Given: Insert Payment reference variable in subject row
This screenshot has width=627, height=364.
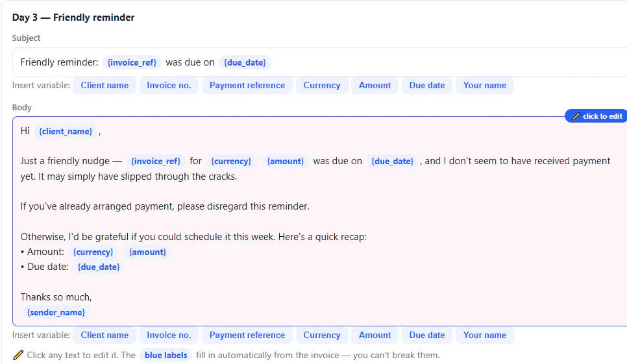Looking at the screenshot, I should coord(247,86).
